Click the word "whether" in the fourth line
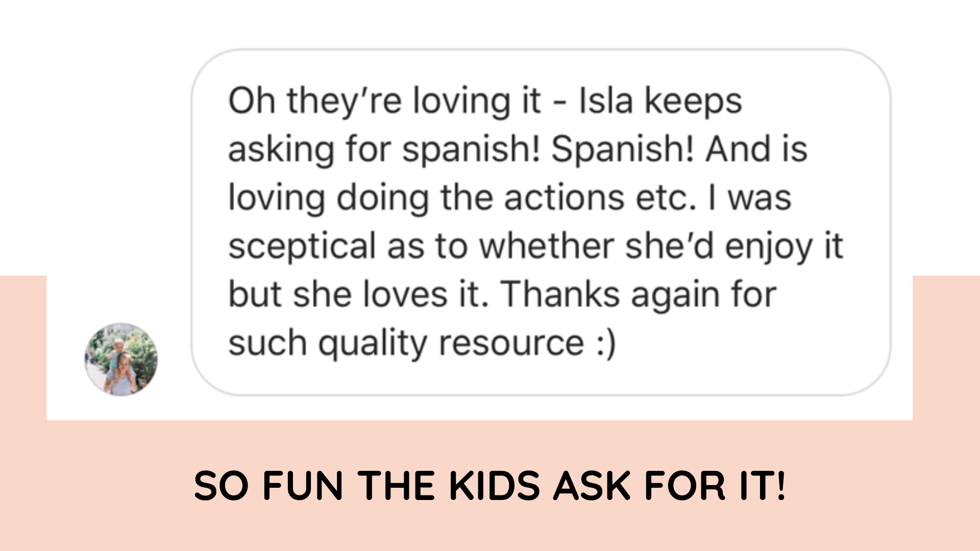This screenshot has width=980, height=551. tap(546, 246)
